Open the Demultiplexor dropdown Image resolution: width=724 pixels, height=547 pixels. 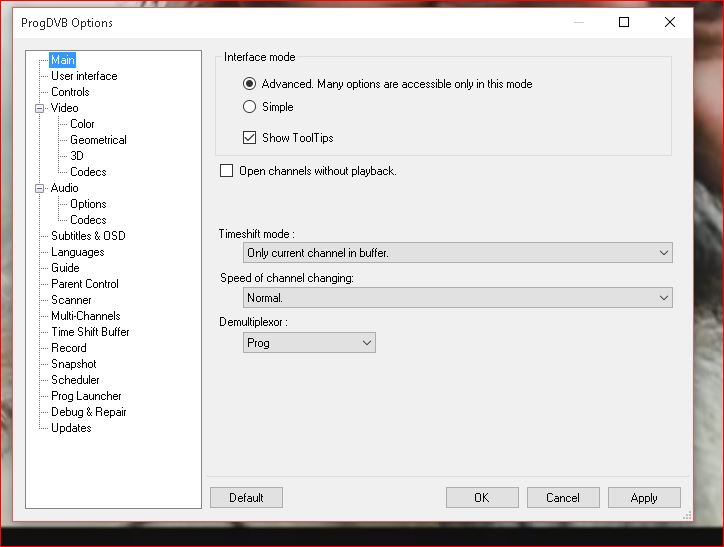point(310,343)
